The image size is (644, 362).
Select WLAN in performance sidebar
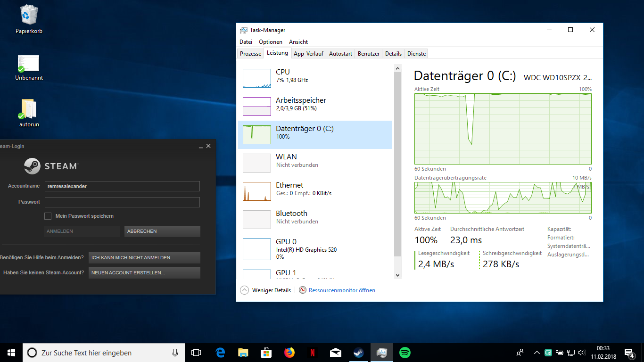pos(315,163)
